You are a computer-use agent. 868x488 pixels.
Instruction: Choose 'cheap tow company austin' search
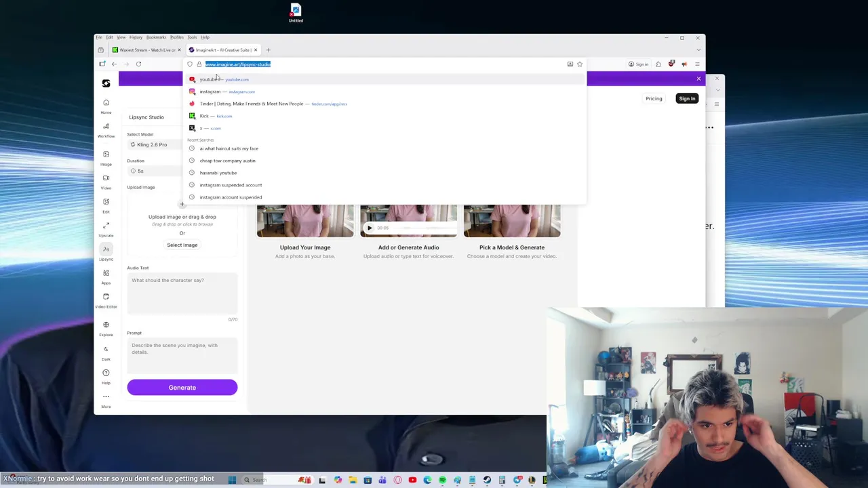385,161
